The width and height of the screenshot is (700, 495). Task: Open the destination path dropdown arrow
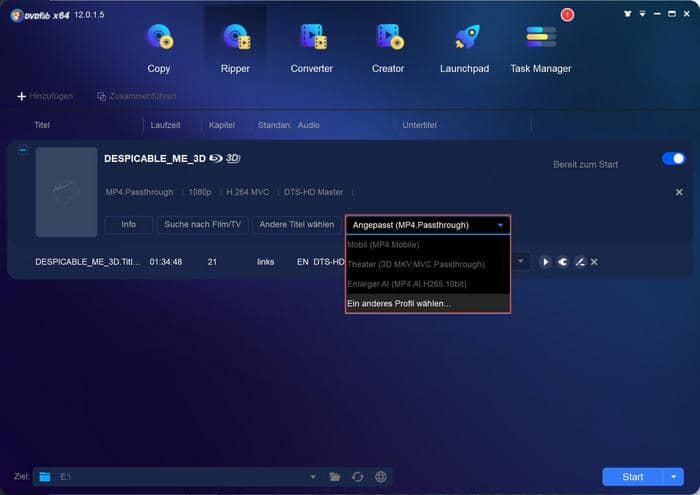[x=313, y=477]
